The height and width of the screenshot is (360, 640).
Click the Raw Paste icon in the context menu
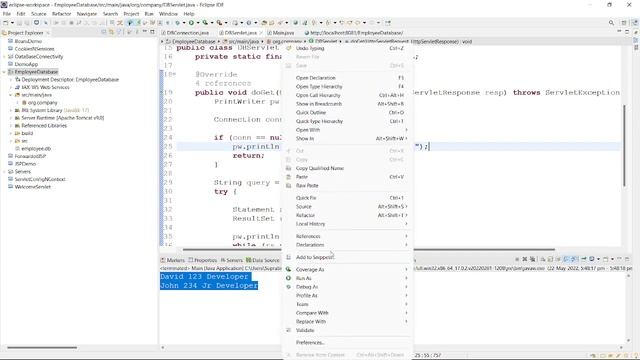click(x=289, y=185)
